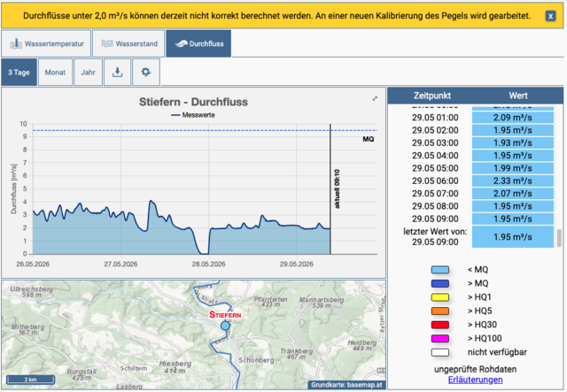Click the Stiefern station marker on map
567x392 pixels.
[225, 326]
